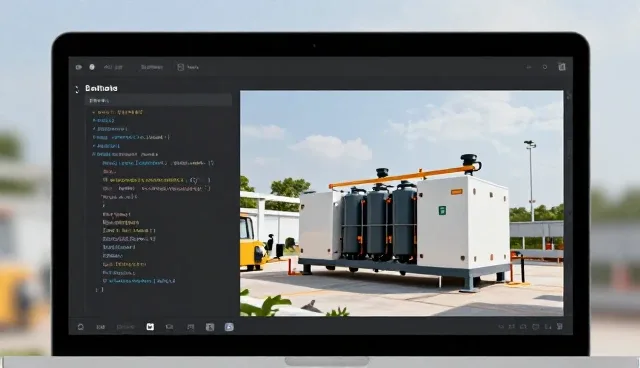Click the bell-shaped icon in the bottom bar
Screen dimensions: 640x368
[x=81, y=327]
